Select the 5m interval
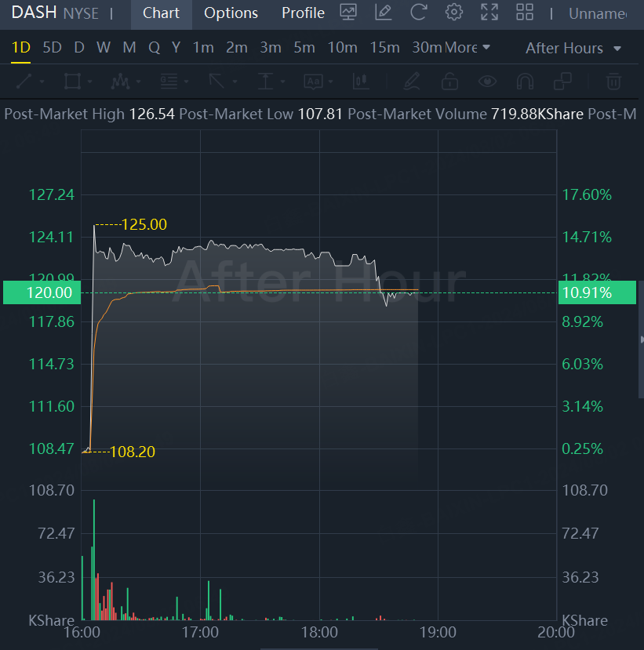The image size is (644, 650). tap(304, 48)
